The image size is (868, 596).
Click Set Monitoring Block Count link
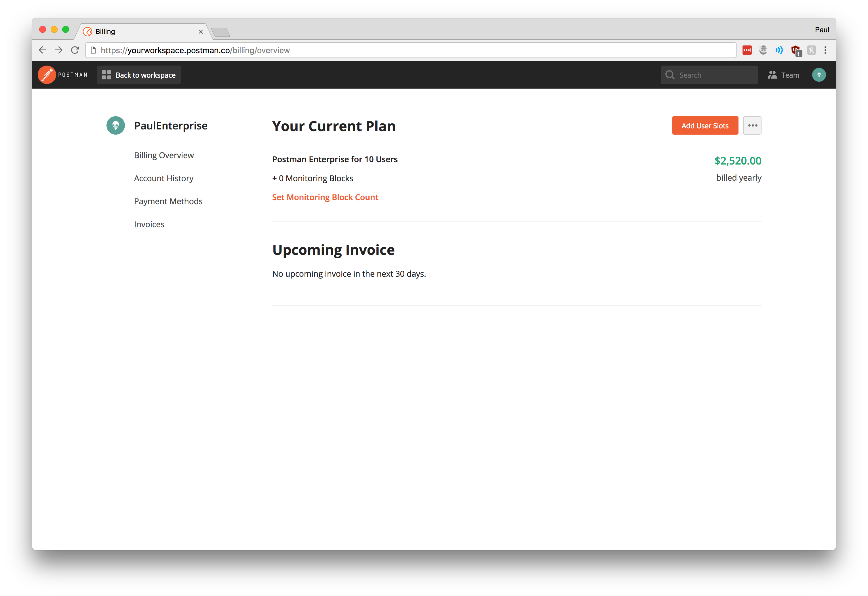point(325,197)
